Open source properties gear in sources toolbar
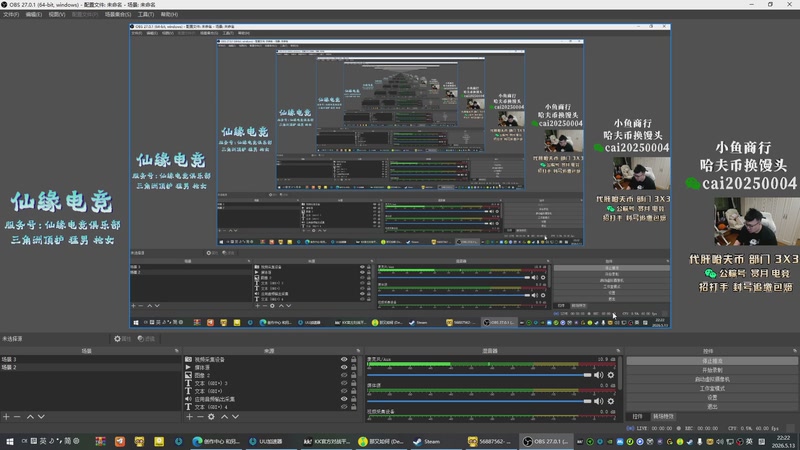 click(x=211, y=416)
